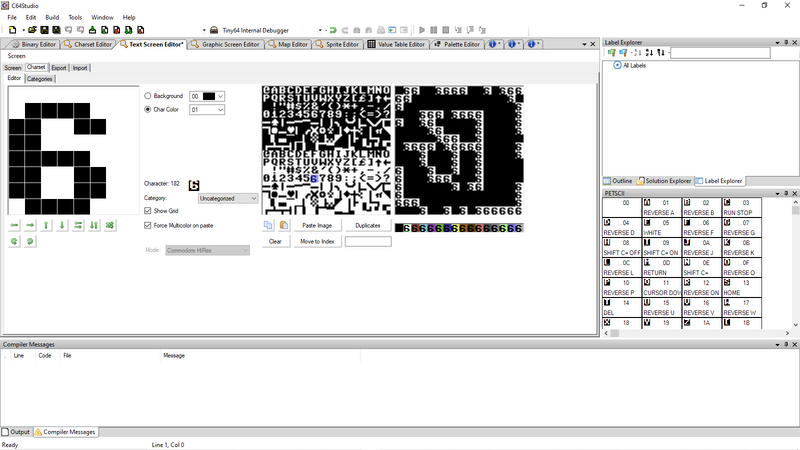Shift character pixels up
800x450 pixels.
46,226
